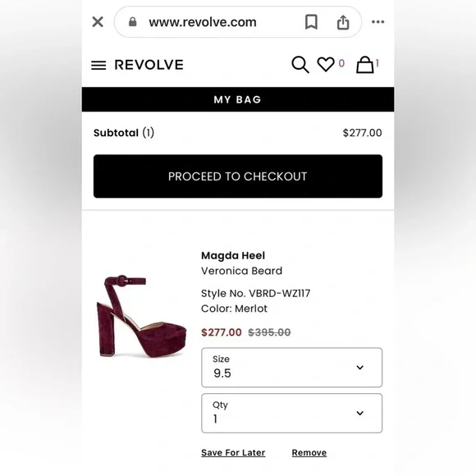Remove the Magda Heel from bag
Image resolution: width=476 pixels, height=476 pixels.
pos(309,453)
